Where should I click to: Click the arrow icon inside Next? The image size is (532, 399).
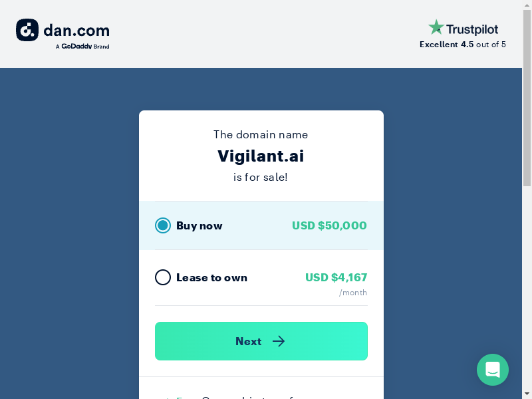pyautogui.click(x=279, y=341)
